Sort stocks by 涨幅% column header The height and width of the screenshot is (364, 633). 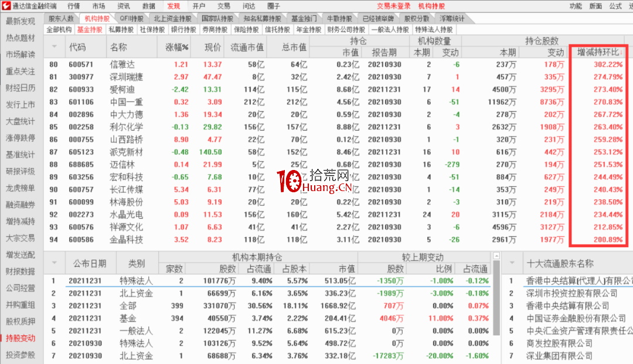(177, 47)
